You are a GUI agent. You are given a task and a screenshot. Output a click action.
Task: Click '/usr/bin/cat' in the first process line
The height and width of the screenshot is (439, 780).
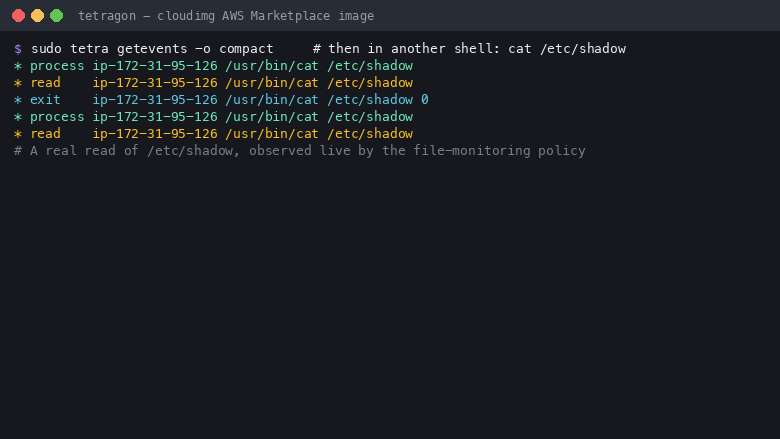click(x=272, y=66)
